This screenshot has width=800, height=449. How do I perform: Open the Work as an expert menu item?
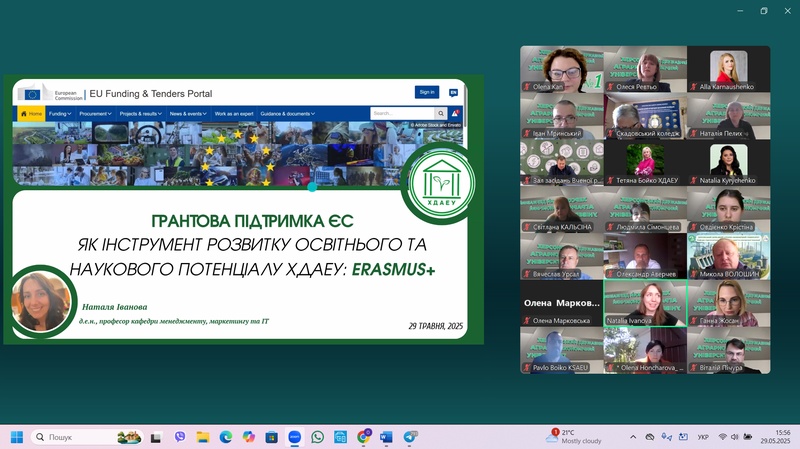tap(234, 114)
